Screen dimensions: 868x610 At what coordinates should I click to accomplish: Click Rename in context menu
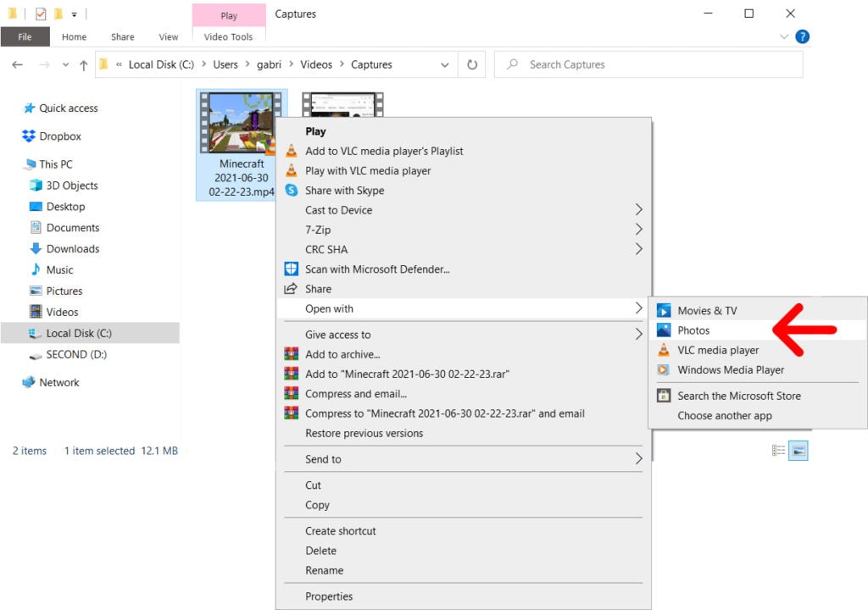[x=464, y=571]
